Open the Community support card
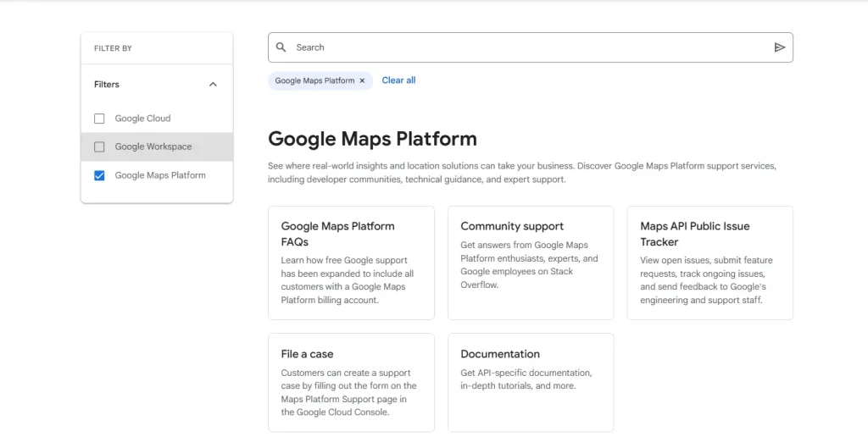 [x=531, y=263]
